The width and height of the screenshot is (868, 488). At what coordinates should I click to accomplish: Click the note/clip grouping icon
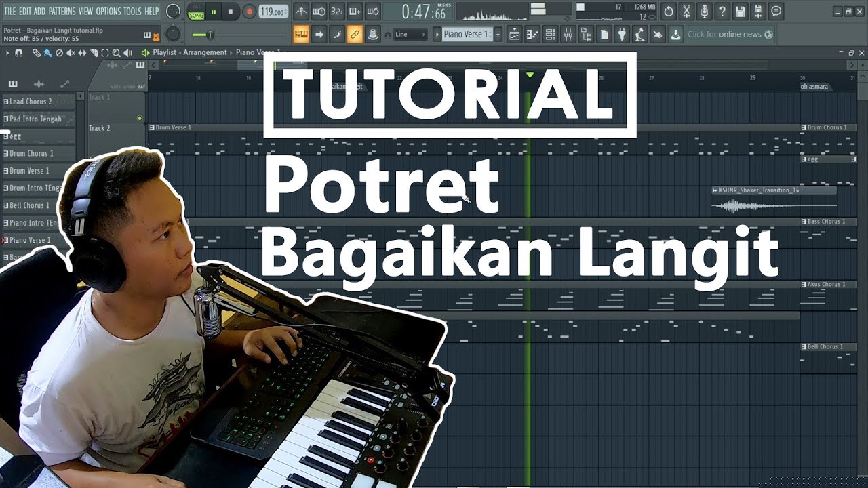pyautogui.click(x=336, y=35)
